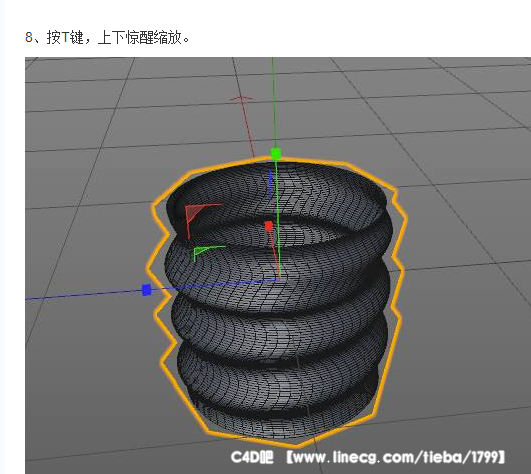Screen dimensions: 531x474
Task: Click the step 8 instruction text
Action: click(108, 37)
